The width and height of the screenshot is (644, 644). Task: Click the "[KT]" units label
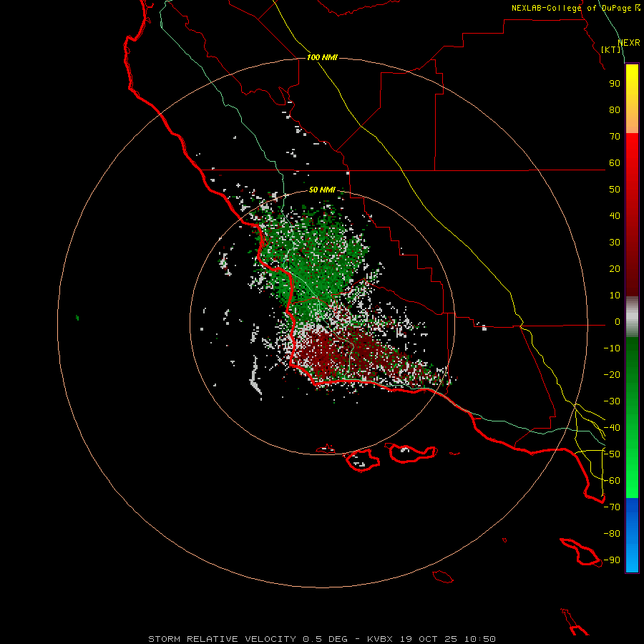click(x=611, y=49)
